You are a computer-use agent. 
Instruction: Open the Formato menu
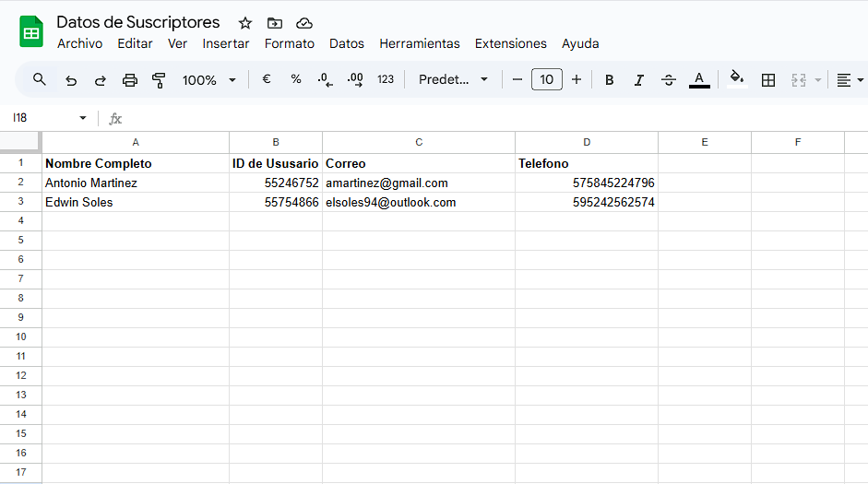(x=289, y=43)
